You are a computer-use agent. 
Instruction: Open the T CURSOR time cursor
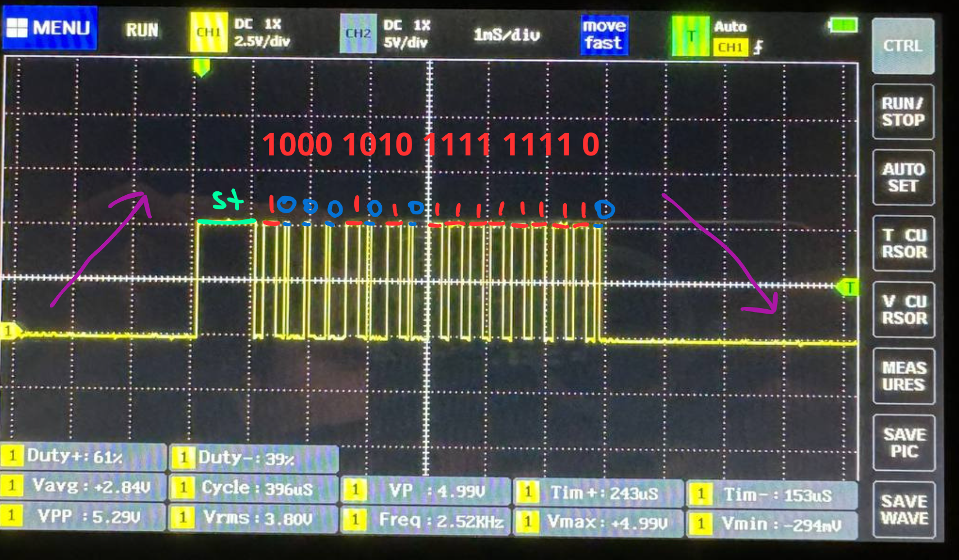[x=903, y=244]
